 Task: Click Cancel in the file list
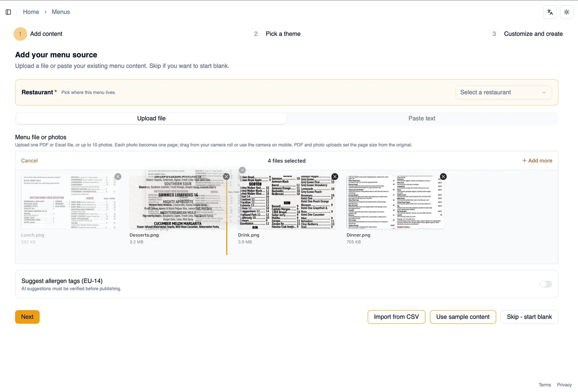[29, 161]
